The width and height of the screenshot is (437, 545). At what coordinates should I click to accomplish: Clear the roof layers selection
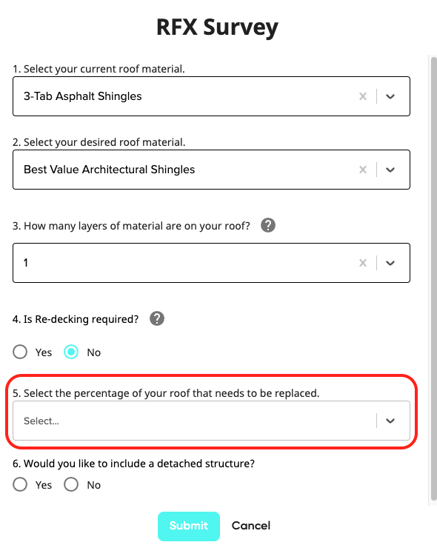[363, 263]
